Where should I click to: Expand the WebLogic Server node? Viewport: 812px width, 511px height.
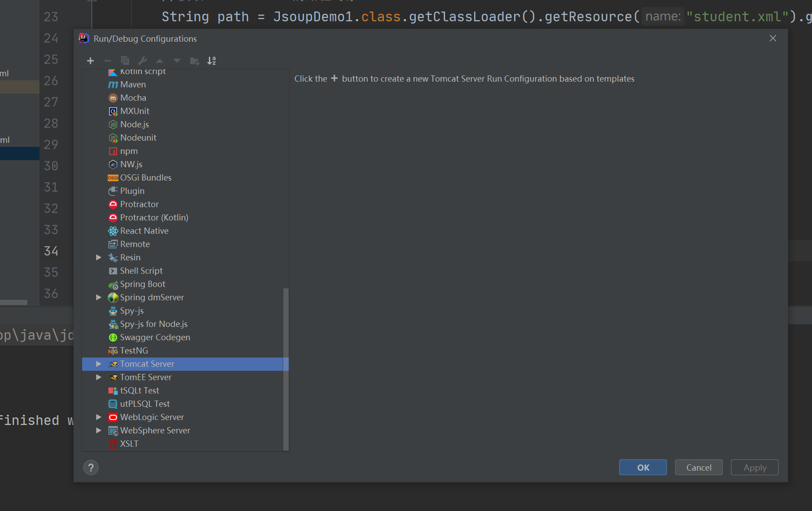pyautogui.click(x=99, y=417)
